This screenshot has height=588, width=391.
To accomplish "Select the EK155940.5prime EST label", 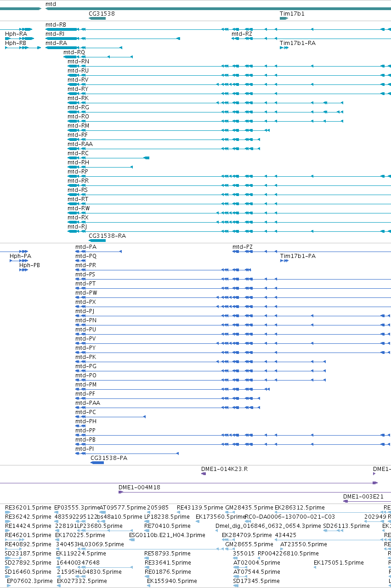I will (x=171, y=581).
